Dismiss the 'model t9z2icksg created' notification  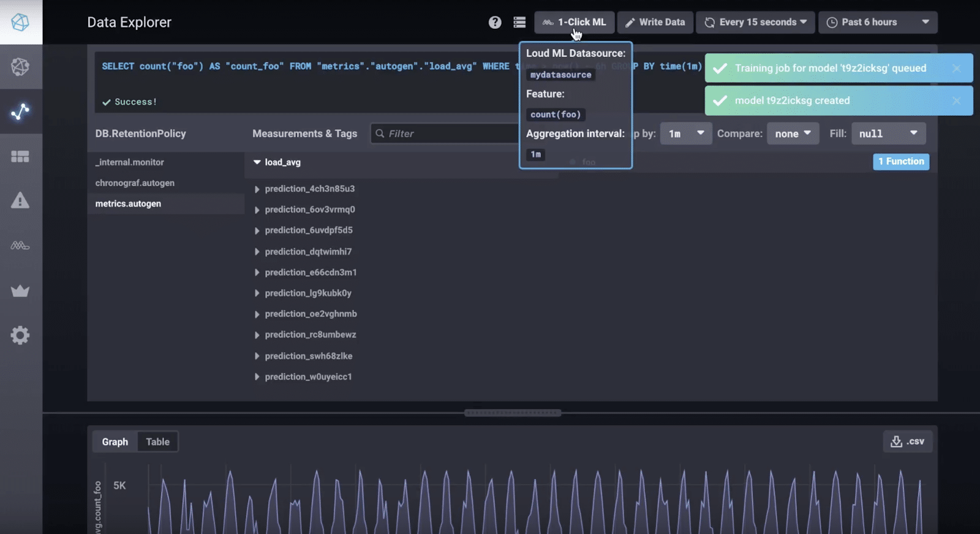pyautogui.click(x=956, y=100)
